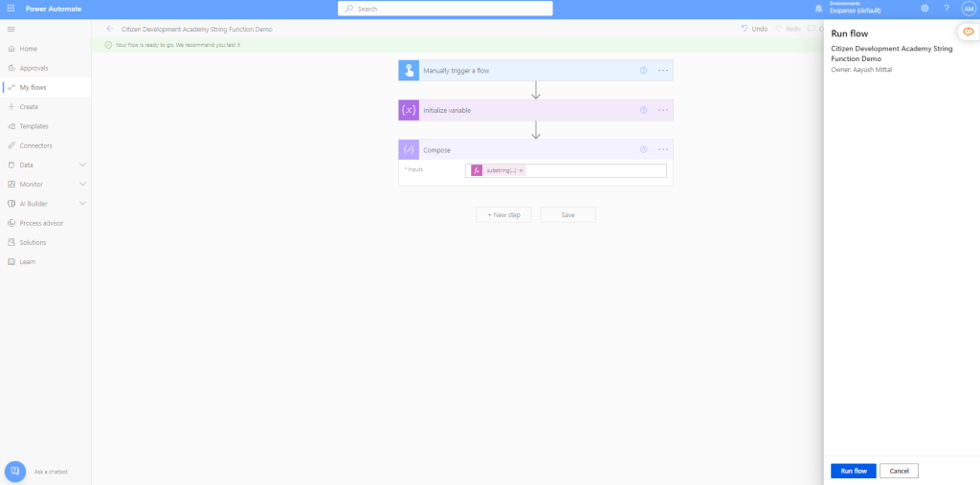980x485 pixels.
Task: Collapse the Compose card by its title
Action: click(436, 150)
